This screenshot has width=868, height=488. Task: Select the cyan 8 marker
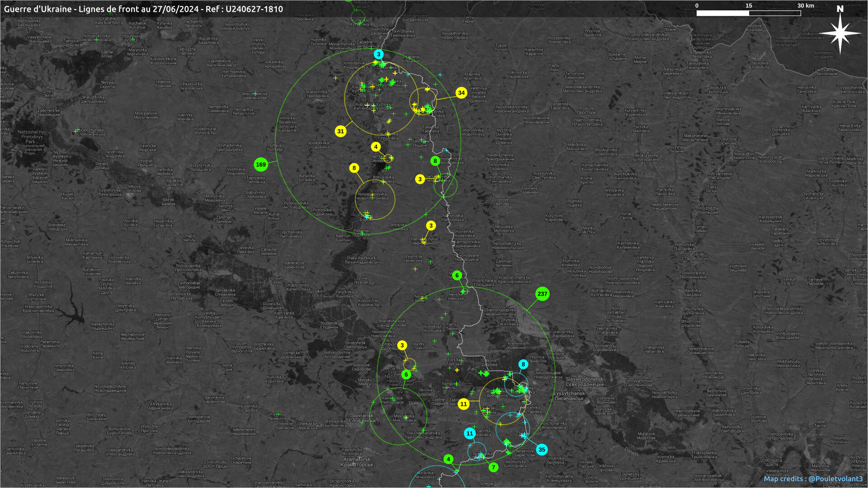[x=523, y=364]
